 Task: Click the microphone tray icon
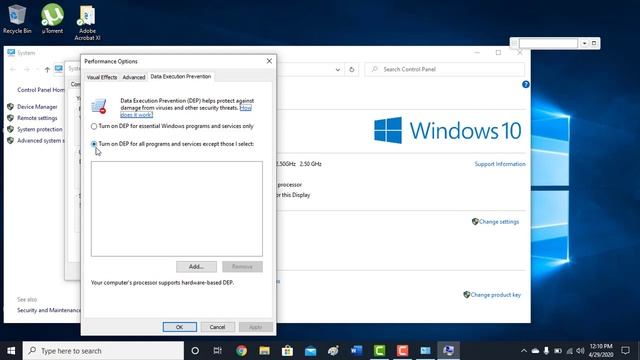coord(546,351)
